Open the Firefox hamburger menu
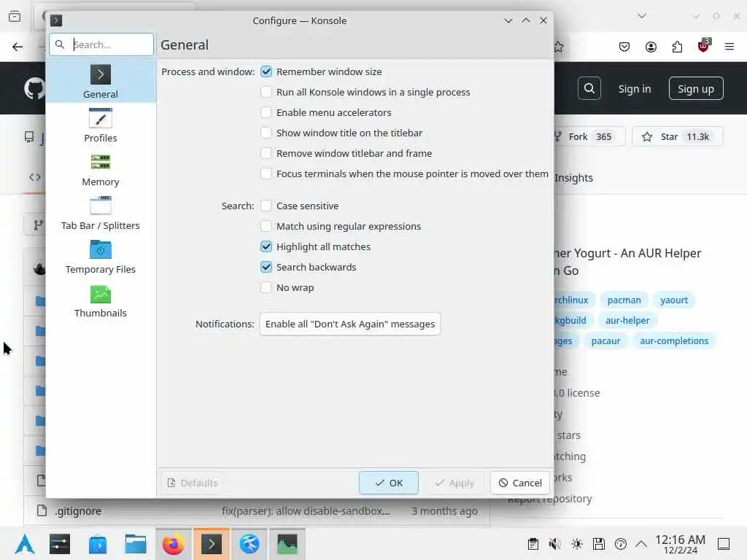This screenshot has width=747, height=560. point(729,47)
